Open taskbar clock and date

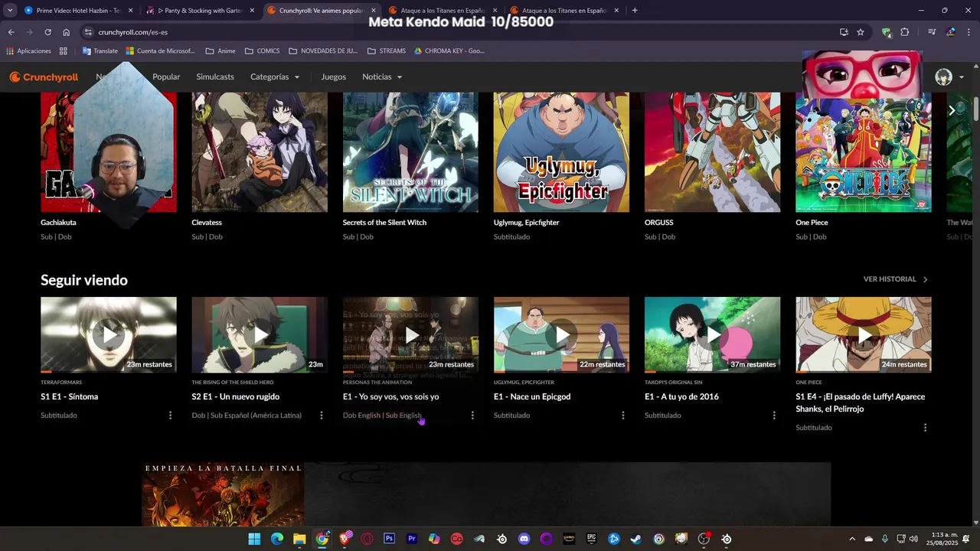tap(944, 539)
